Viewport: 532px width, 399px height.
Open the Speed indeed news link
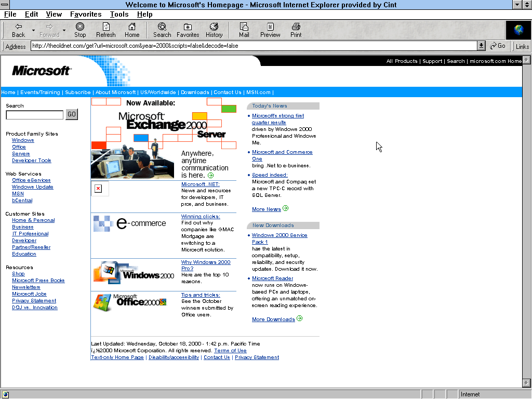(x=270, y=175)
